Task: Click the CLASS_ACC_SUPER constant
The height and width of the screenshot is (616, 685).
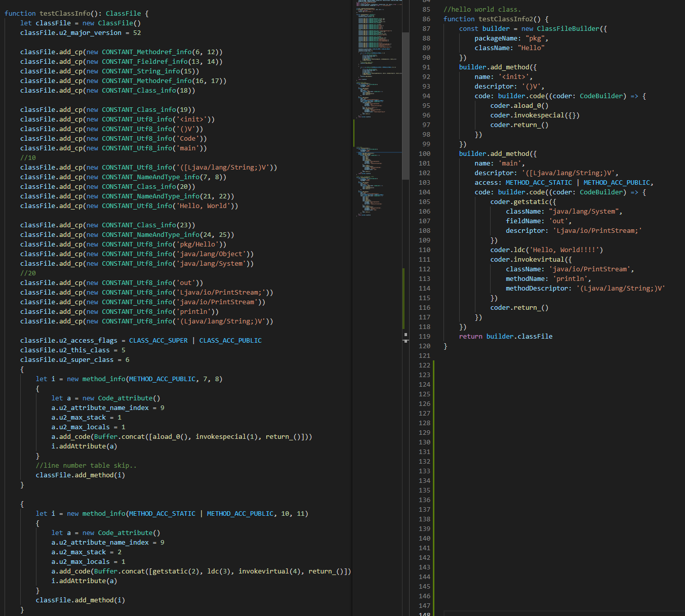Action: coord(158,341)
